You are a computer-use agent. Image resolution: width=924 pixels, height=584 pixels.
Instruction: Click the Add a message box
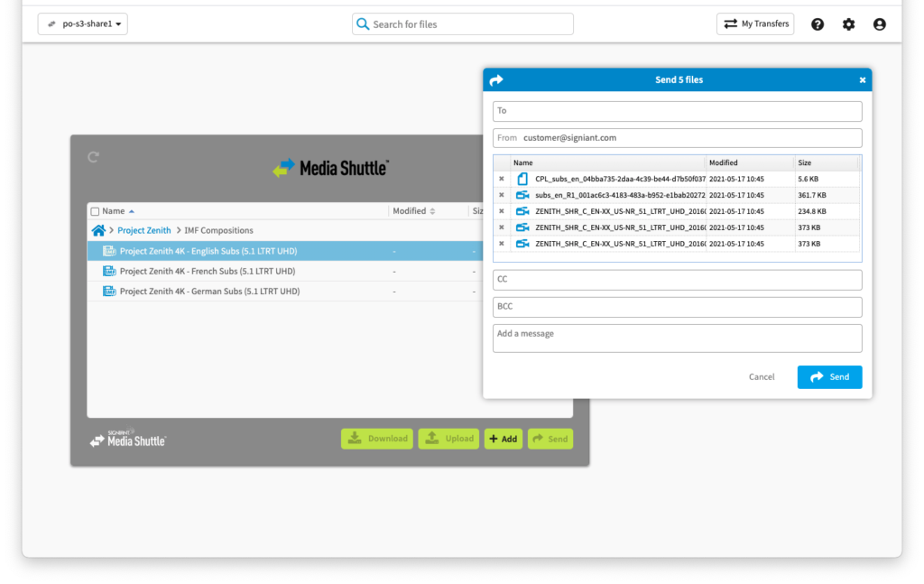pyautogui.click(x=677, y=338)
